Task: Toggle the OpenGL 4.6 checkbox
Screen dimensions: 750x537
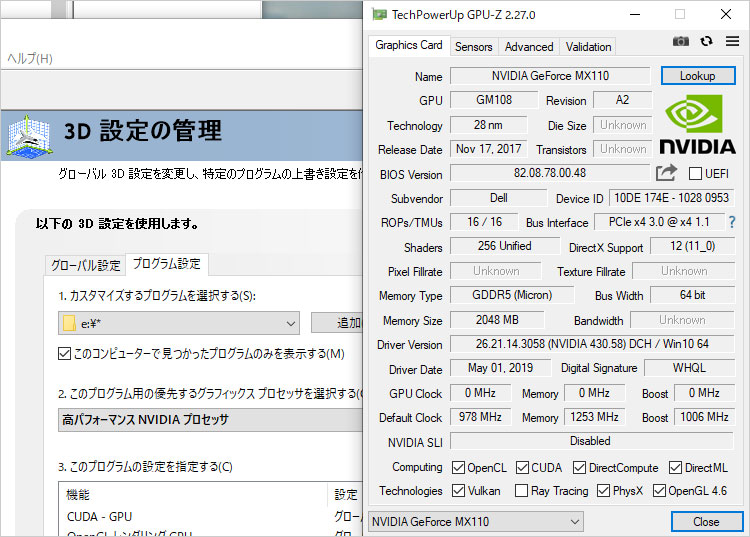Action: pos(659,491)
